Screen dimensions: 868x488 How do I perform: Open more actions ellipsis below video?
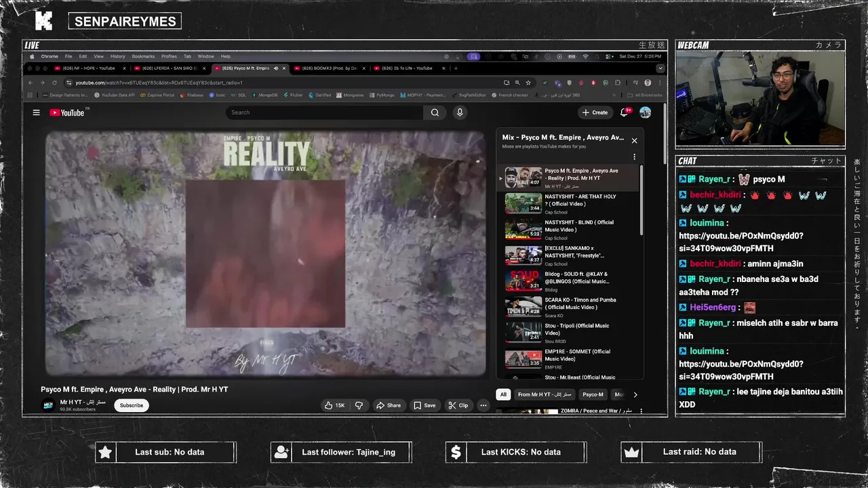click(483, 405)
